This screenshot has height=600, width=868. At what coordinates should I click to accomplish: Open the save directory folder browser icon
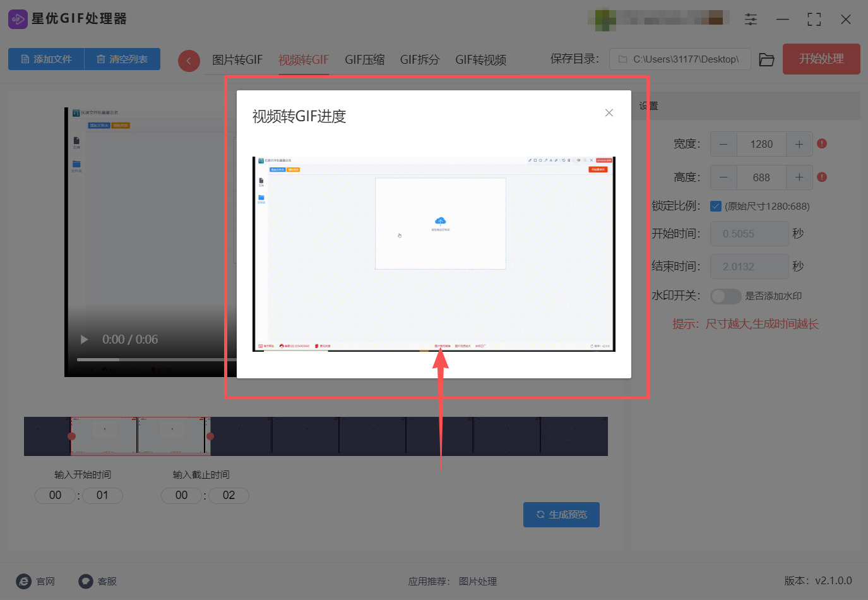pos(766,59)
